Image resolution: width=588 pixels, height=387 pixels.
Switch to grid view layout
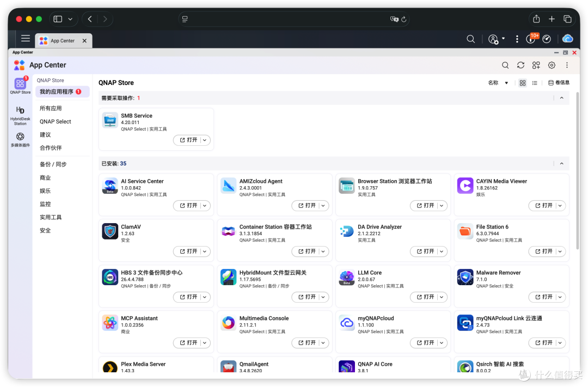(x=522, y=83)
